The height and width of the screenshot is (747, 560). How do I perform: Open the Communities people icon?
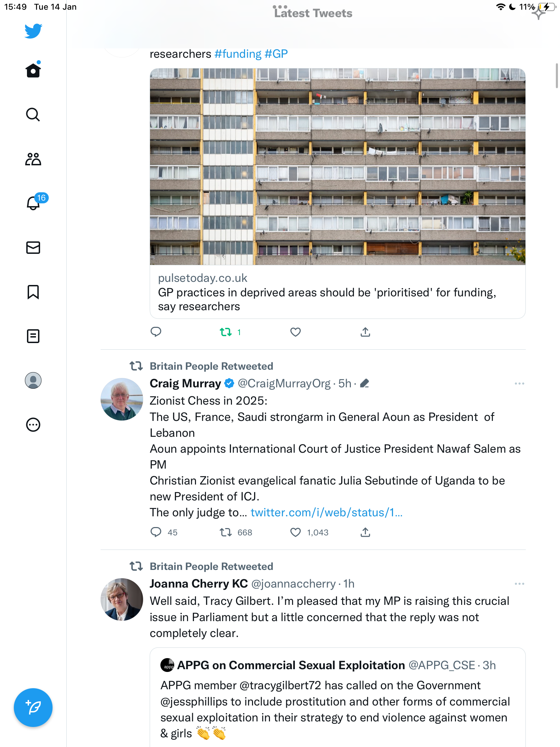33,159
